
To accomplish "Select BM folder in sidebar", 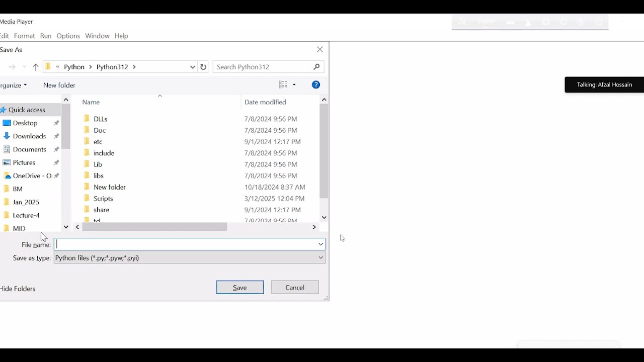I will pyautogui.click(x=18, y=189).
